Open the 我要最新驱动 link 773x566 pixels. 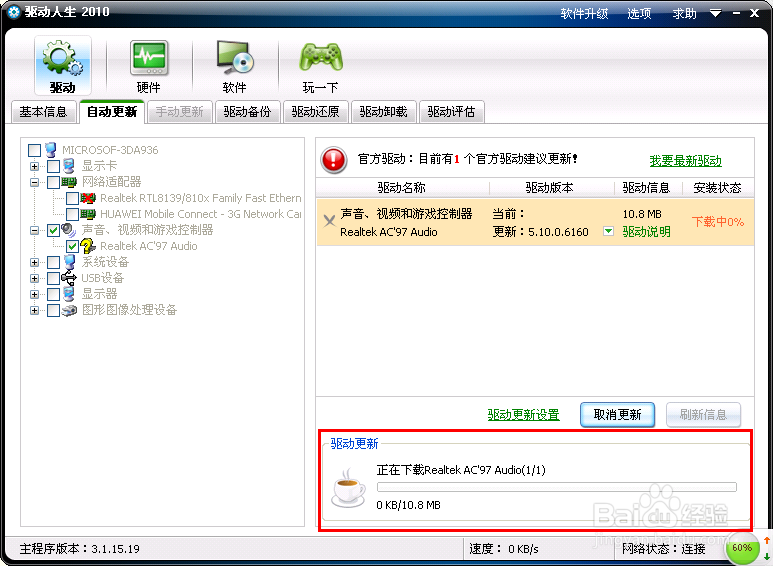(685, 161)
